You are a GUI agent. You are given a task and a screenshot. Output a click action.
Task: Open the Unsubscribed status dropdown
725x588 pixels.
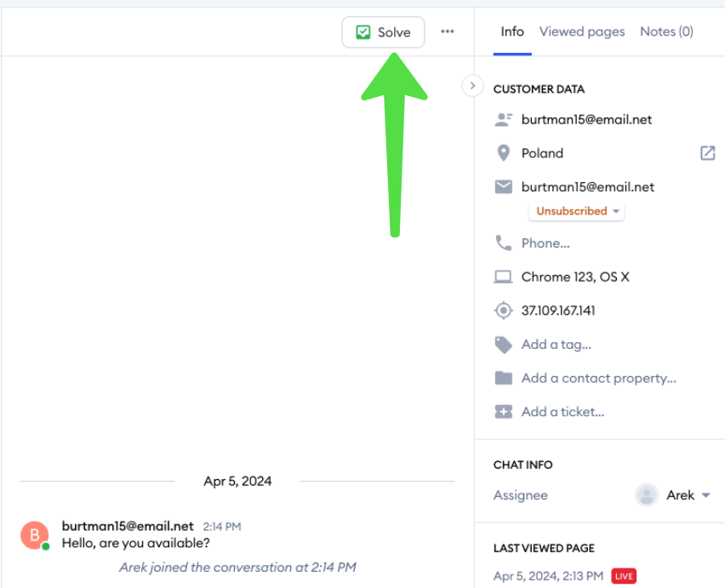pos(576,210)
